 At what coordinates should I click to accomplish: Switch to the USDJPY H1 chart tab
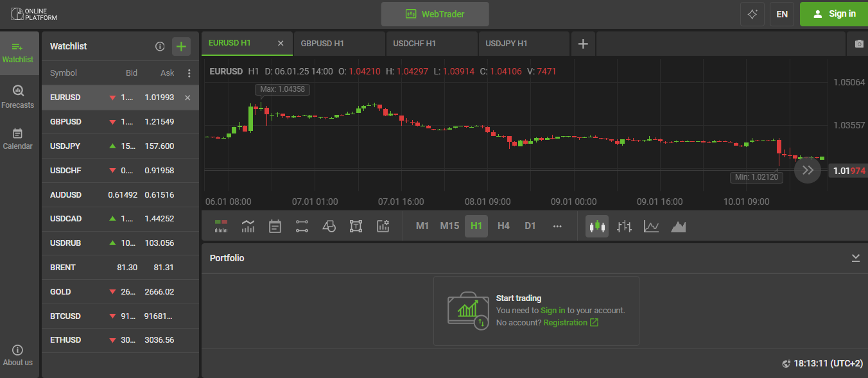click(x=523, y=44)
